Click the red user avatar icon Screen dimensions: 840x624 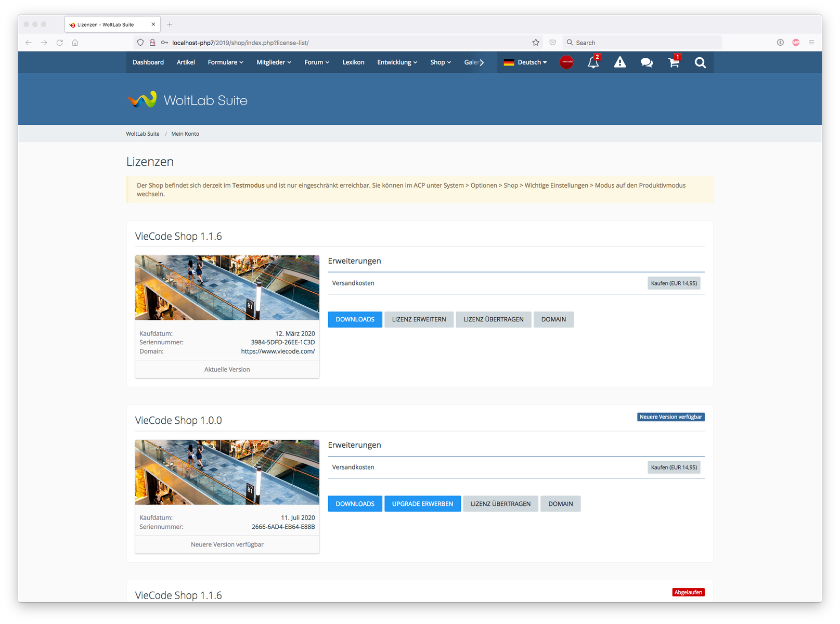point(566,62)
